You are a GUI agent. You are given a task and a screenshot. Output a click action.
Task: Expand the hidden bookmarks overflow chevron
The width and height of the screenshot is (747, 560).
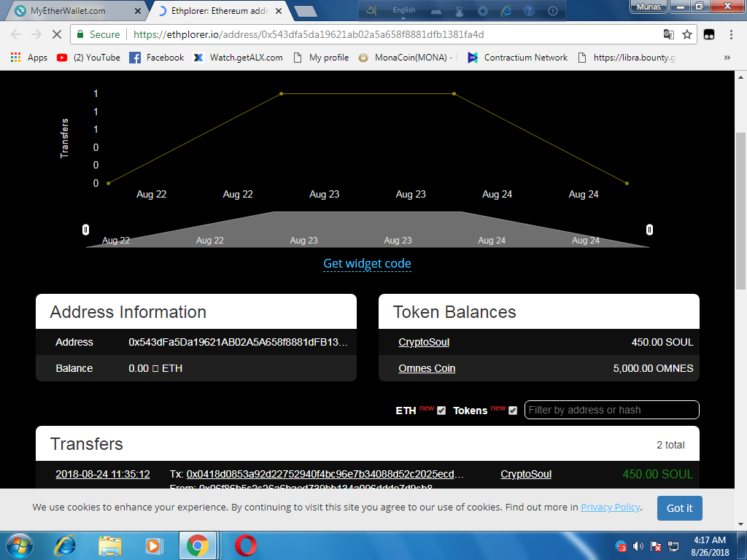[x=727, y=58]
